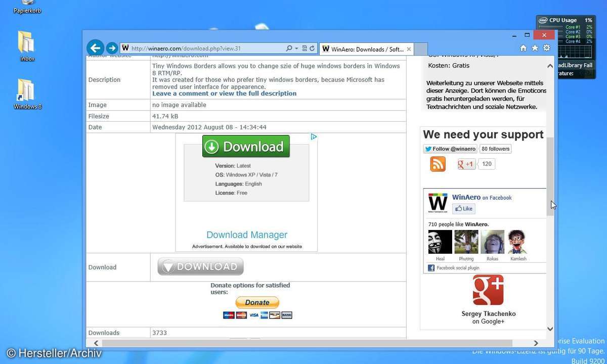
Task: Click the 80 followers counter
Action: pyautogui.click(x=496, y=149)
